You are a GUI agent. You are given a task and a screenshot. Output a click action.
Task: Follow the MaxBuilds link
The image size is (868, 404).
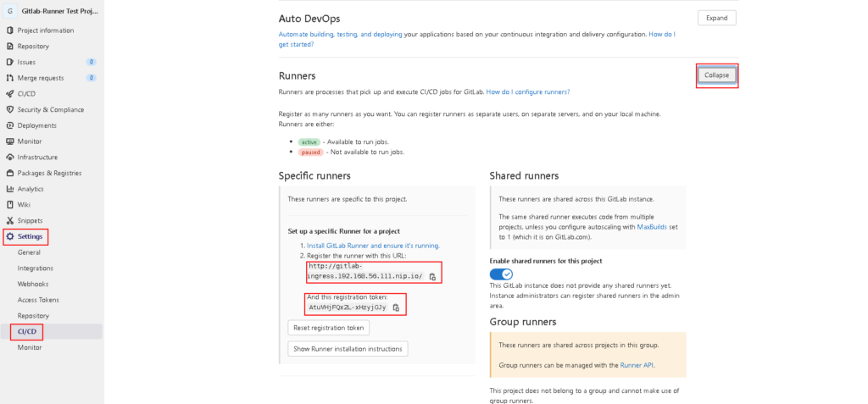click(654, 227)
